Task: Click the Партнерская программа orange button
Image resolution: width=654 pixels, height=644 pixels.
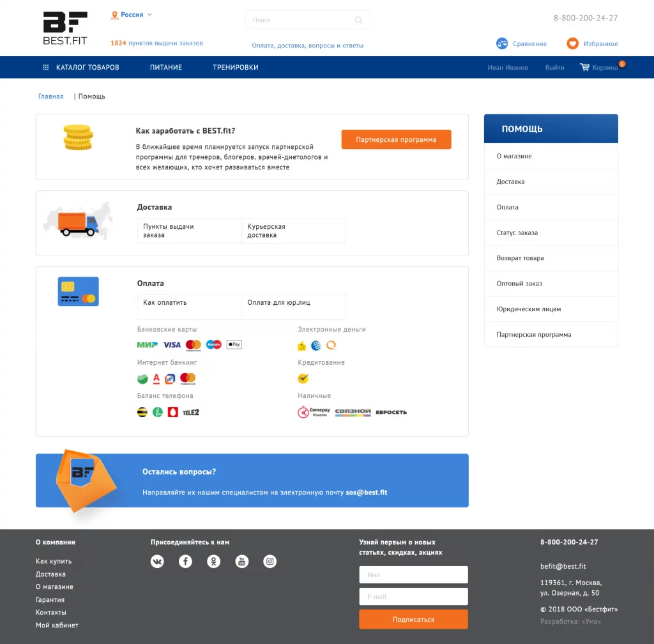Action: (x=396, y=139)
